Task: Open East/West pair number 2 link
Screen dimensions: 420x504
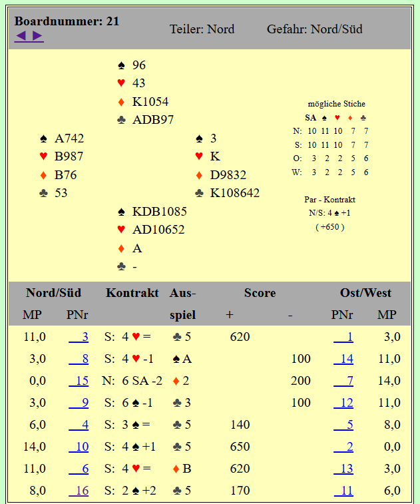Action: click(343, 447)
